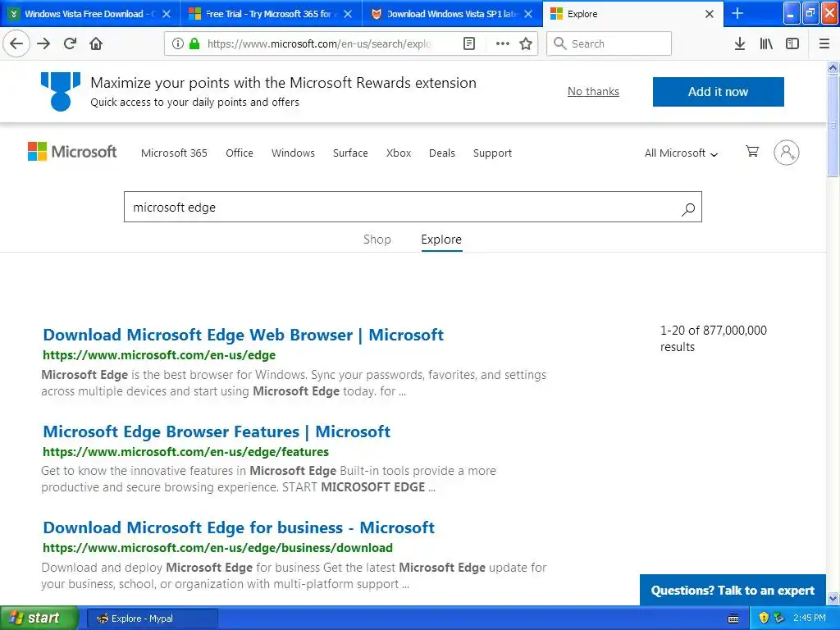This screenshot has width=840, height=630.
Task: Open Office nav item
Action: click(240, 153)
